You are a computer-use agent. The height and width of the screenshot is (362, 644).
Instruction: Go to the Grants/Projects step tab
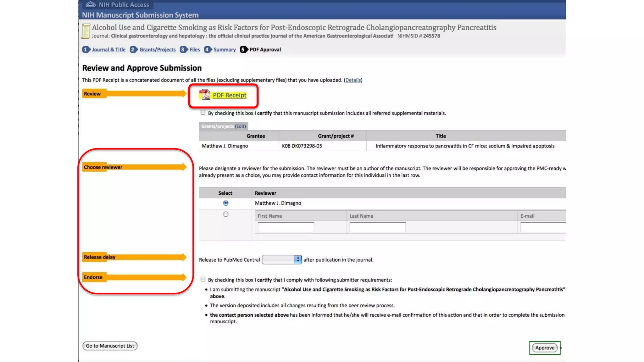click(157, 49)
